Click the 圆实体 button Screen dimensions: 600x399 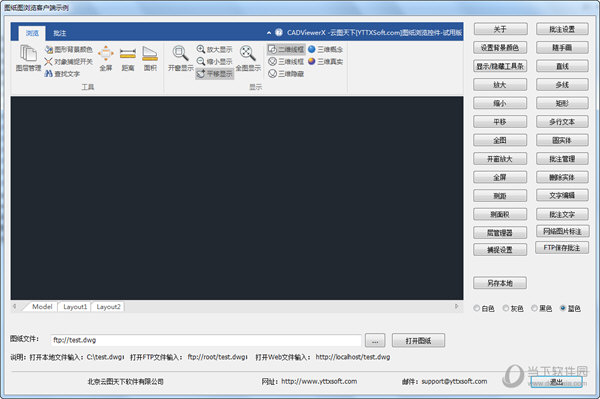(x=562, y=140)
